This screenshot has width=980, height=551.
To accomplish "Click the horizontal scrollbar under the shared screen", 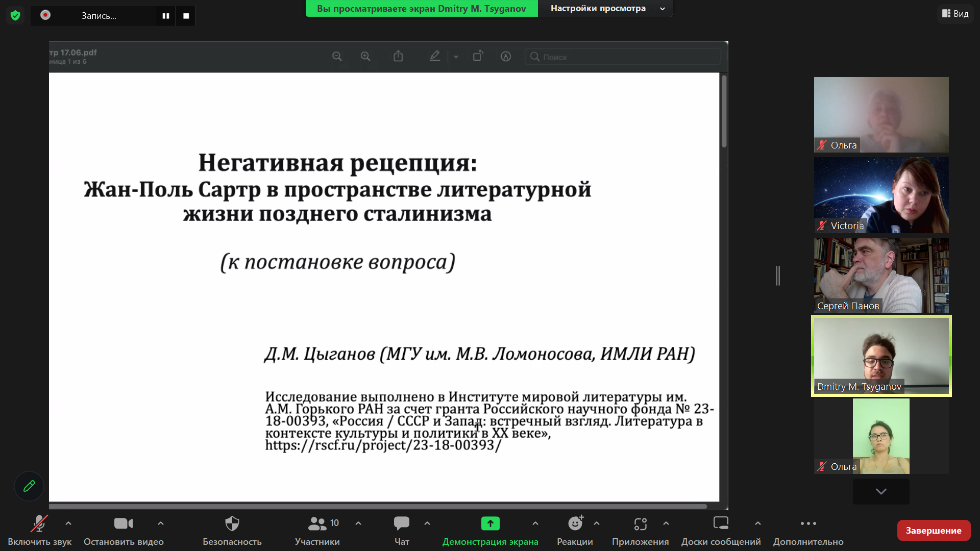I will click(x=378, y=507).
